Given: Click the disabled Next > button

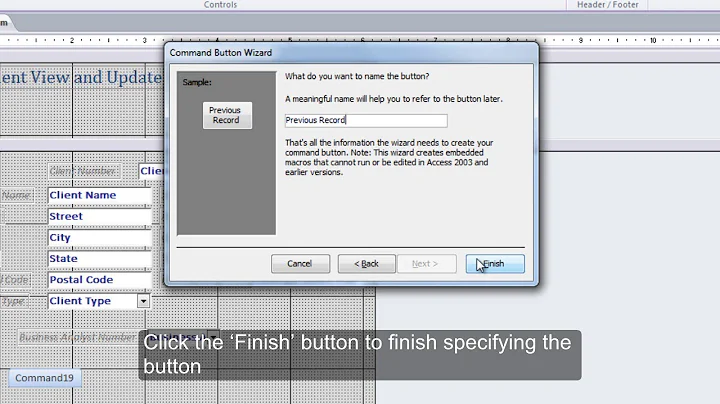Looking at the screenshot, I should (x=427, y=264).
